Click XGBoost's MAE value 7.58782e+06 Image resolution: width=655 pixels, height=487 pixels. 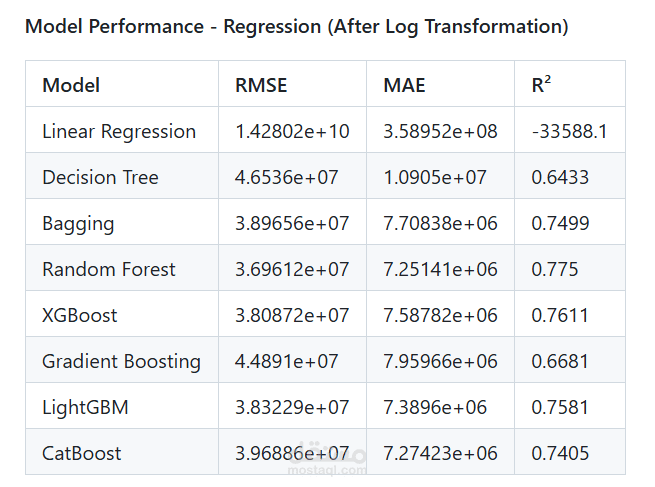click(x=440, y=315)
